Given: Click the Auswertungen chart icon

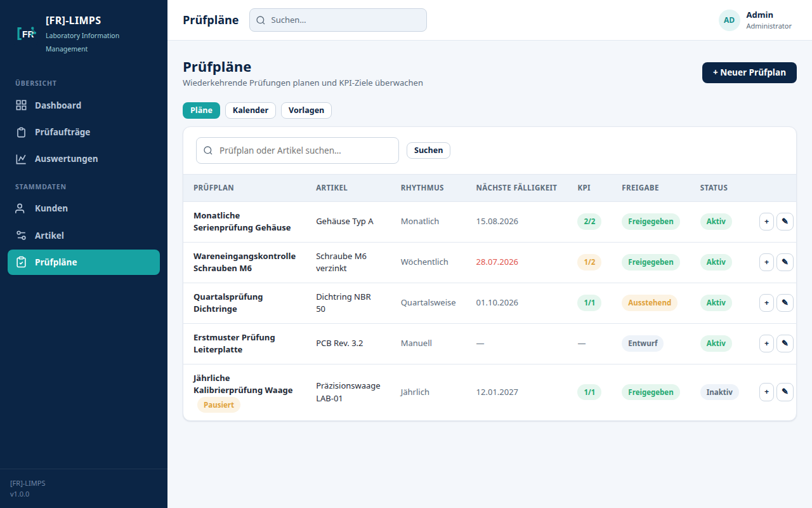Looking at the screenshot, I should coord(22,159).
